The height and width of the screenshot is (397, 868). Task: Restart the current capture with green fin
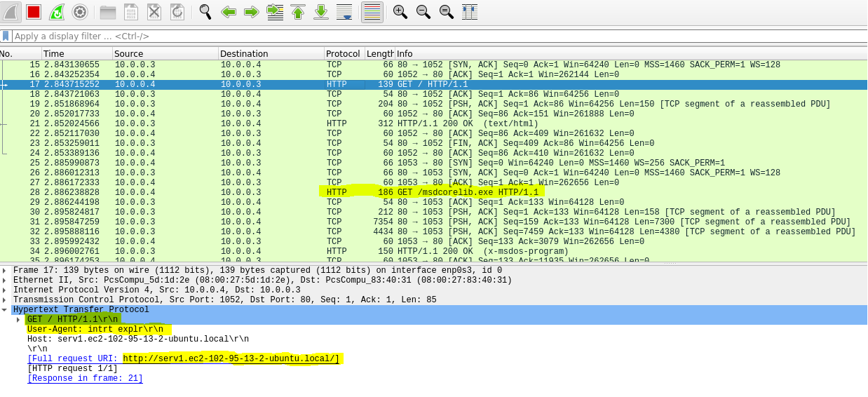click(x=57, y=12)
